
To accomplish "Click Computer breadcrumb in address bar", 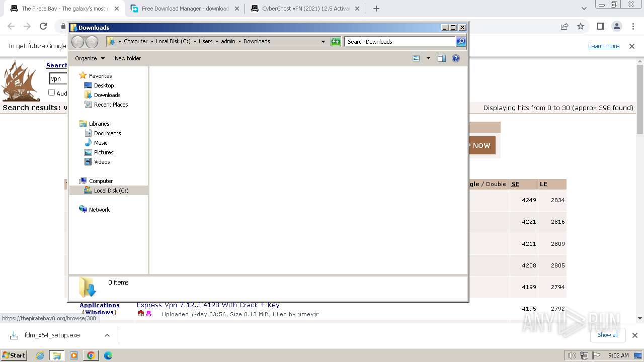I will 136,42.
